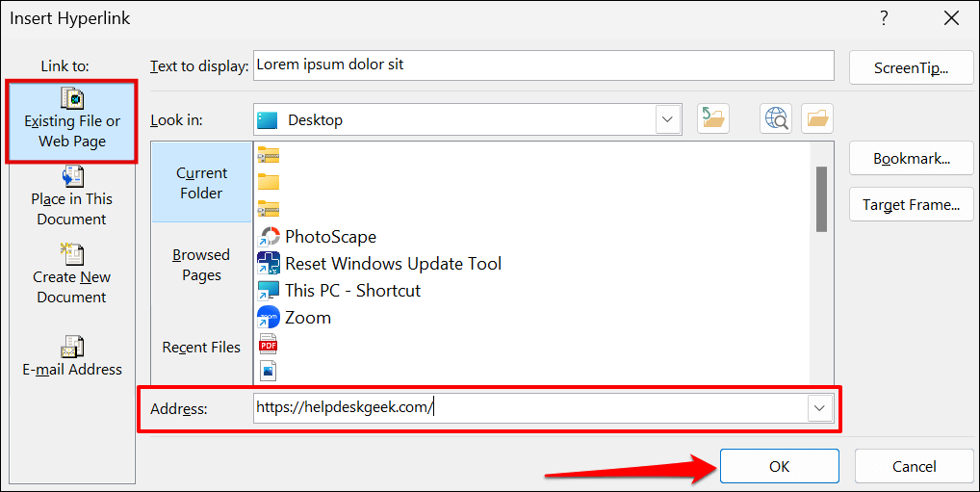The width and height of the screenshot is (980, 492).
Task: Switch to Current Folder view
Action: click(x=201, y=183)
